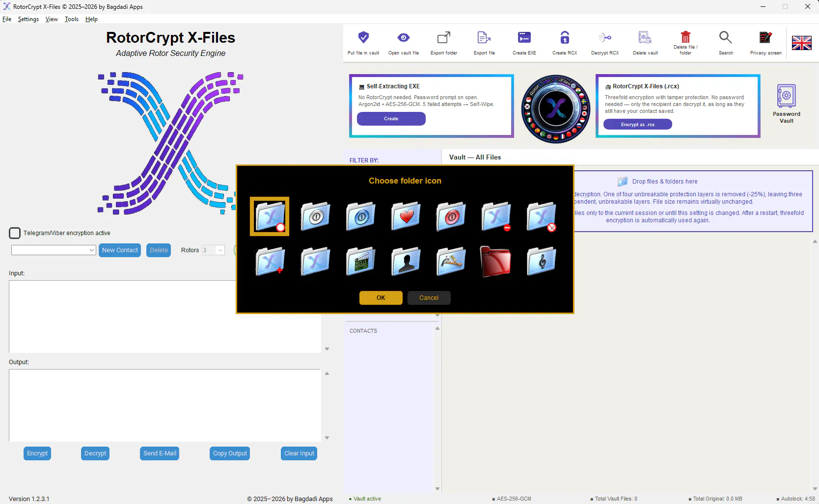Click the Output box scroll-down arrow
The width and height of the screenshot is (819, 504).
pyautogui.click(x=327, y=438)
